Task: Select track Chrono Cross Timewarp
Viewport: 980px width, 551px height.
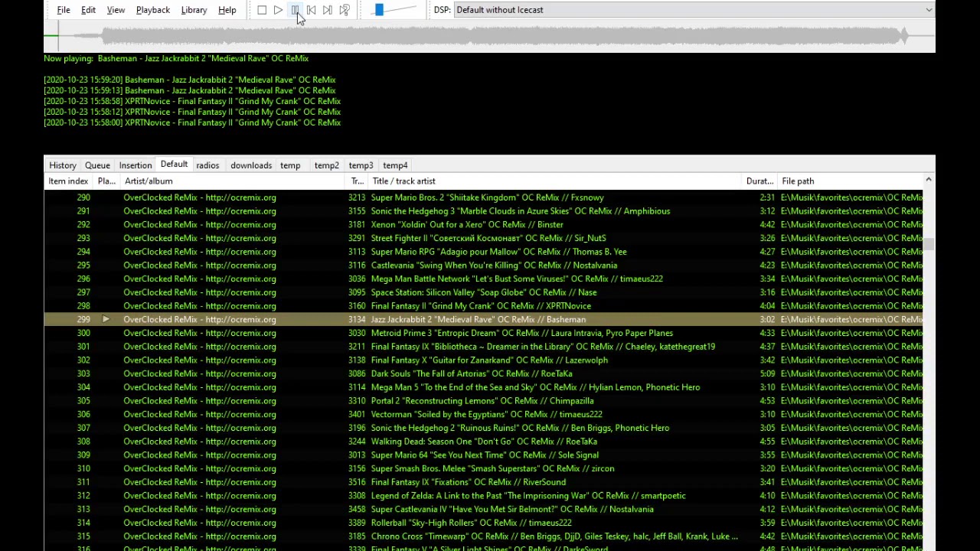Action: pyautogui.click(x=483, y=536)
